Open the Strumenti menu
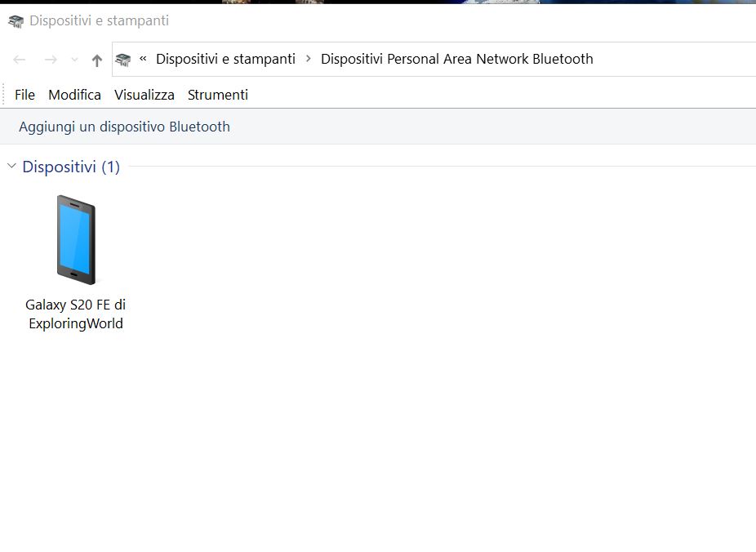 point(218,95)
